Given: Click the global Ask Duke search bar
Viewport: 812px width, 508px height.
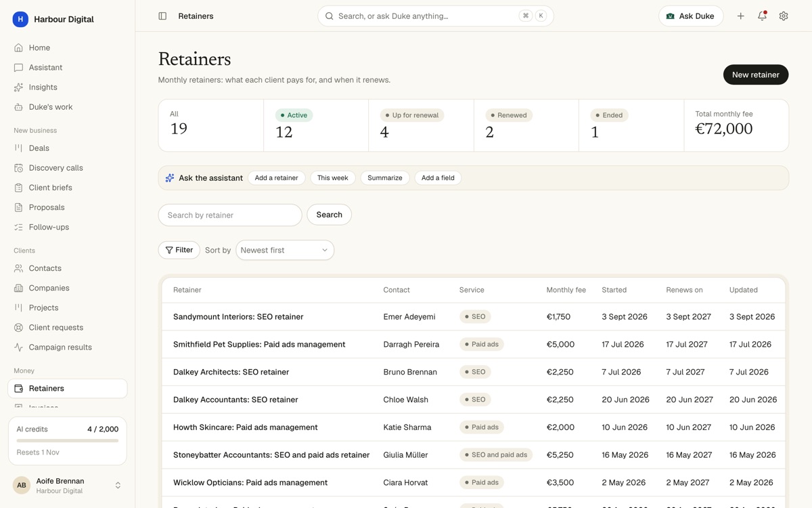Looking at the screenshot, I should [436, 16].
